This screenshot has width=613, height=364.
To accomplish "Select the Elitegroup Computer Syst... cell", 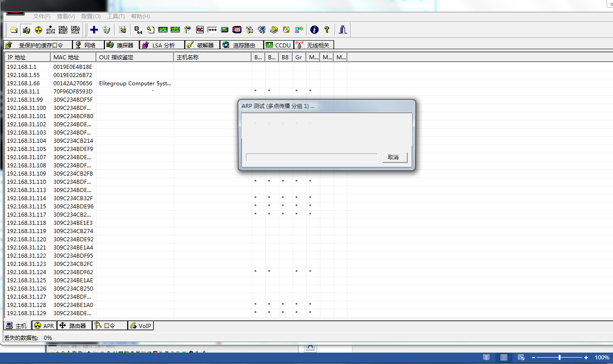I will pos(135,83).
